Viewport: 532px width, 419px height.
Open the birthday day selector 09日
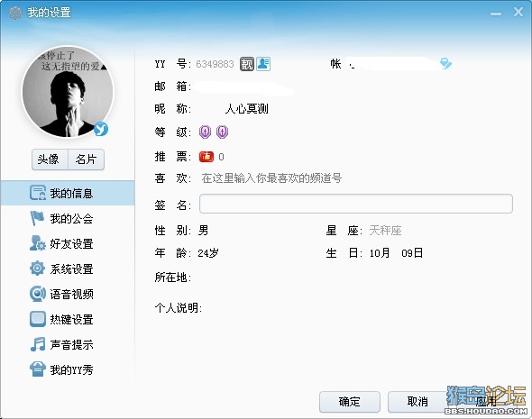(412, 253)
